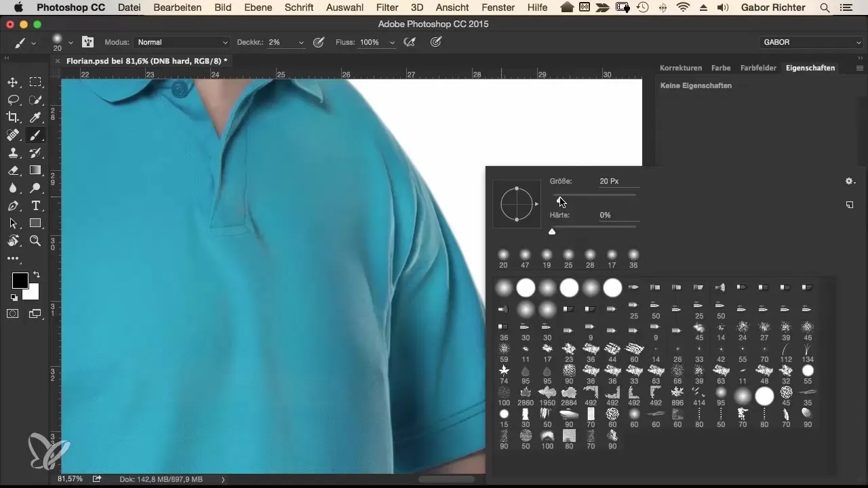Expand the status bar document info arrow
The image size is (868, 488).
(x=223, y=479)
